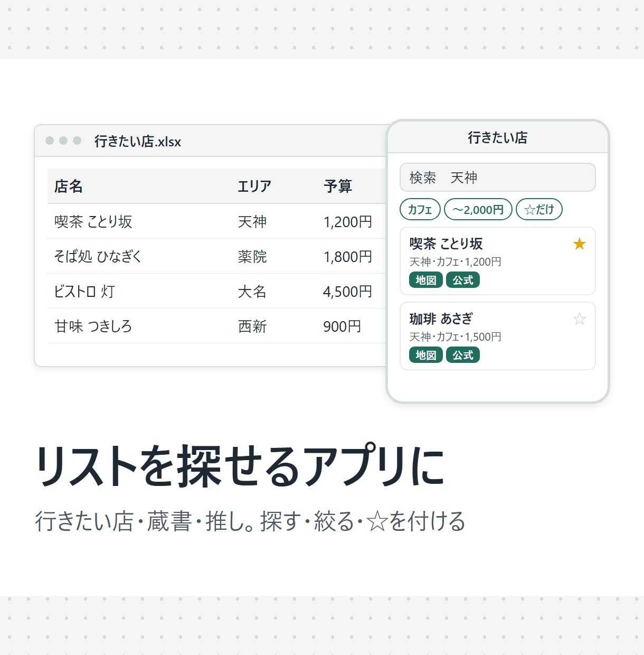Click the 予算 column header
Viewport: 644px width, 655px height.
338,186
